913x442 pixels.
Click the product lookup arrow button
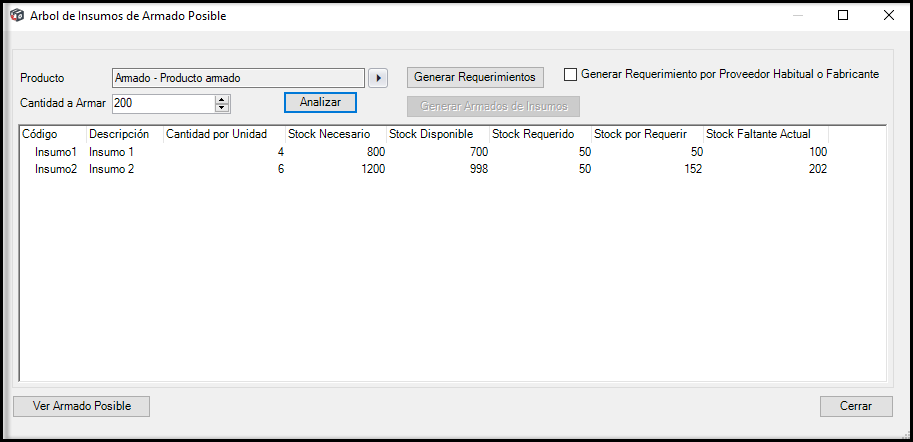378,77
